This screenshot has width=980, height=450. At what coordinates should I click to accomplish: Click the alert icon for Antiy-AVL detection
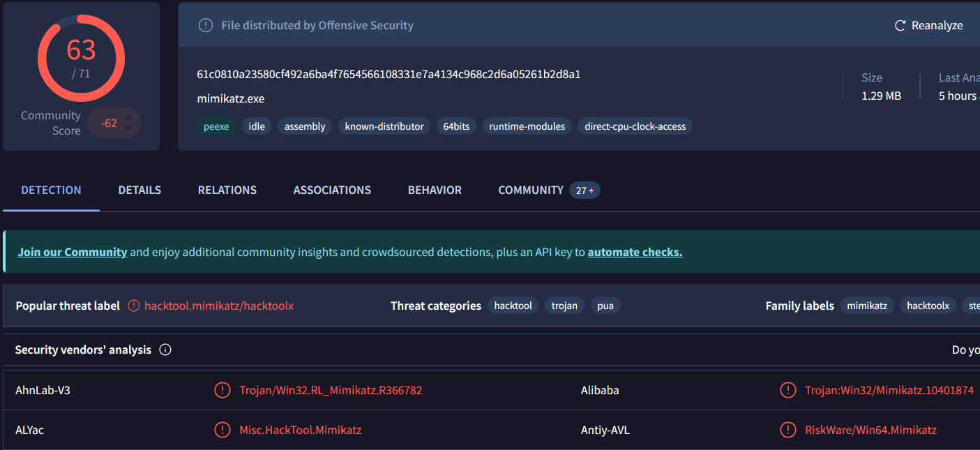(787, 430)
